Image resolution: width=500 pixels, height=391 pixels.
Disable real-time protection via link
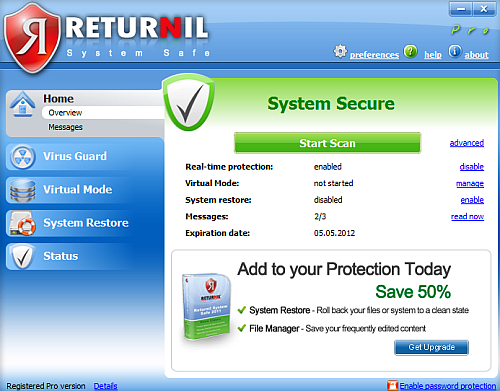472,167
